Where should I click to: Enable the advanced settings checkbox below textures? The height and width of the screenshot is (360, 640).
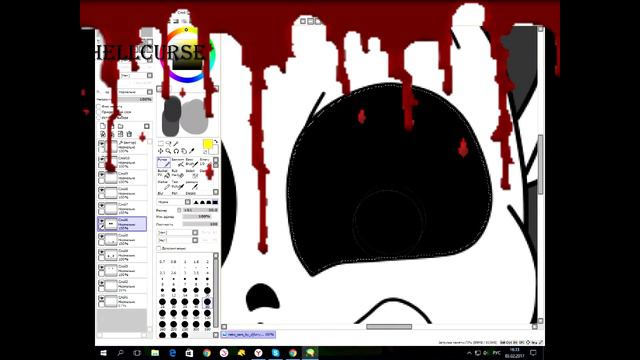pyautogui.click(x=159, y=248)
